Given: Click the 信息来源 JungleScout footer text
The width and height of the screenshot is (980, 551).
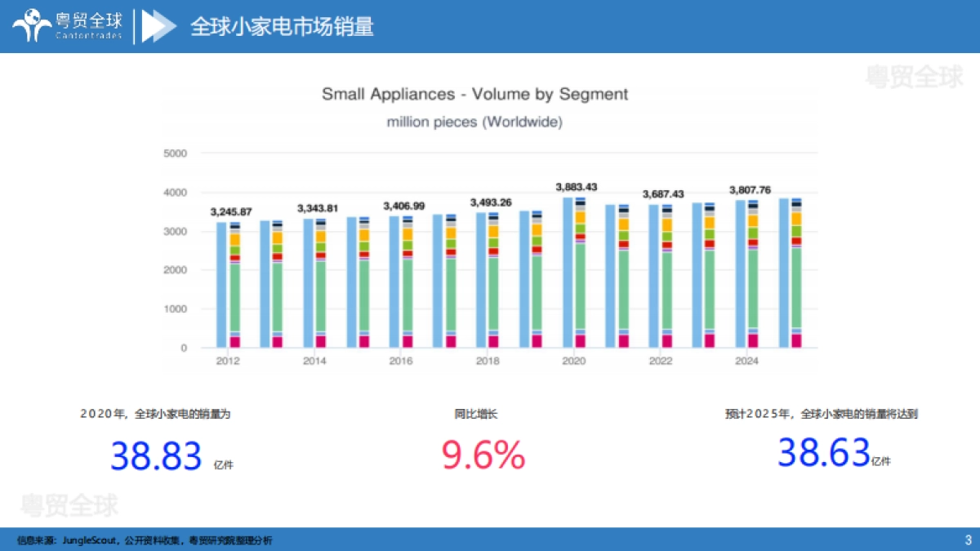Looking at the screenshot, I should (145, 540).
